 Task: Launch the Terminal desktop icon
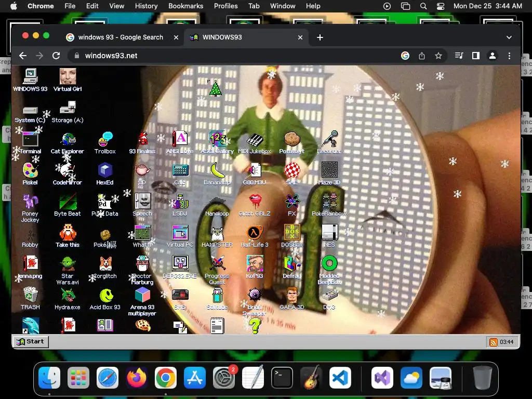(x=30, y=143)
